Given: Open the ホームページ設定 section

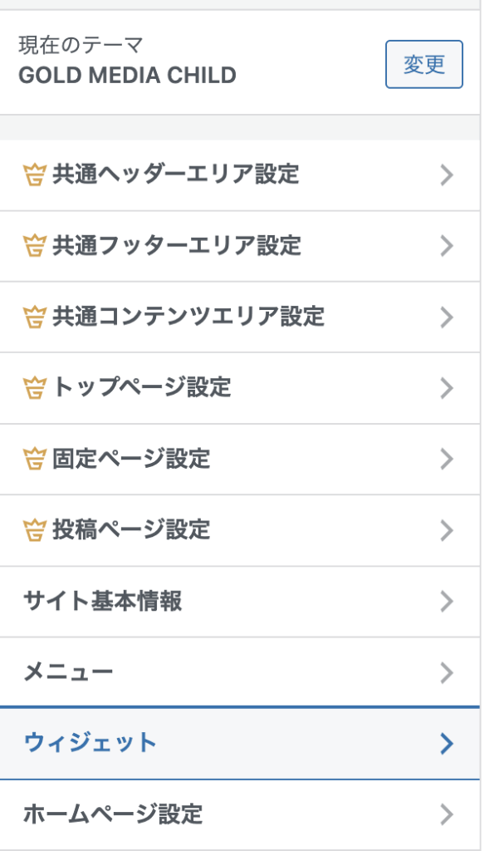Looking at the screenshot, I should coord(113,814).
